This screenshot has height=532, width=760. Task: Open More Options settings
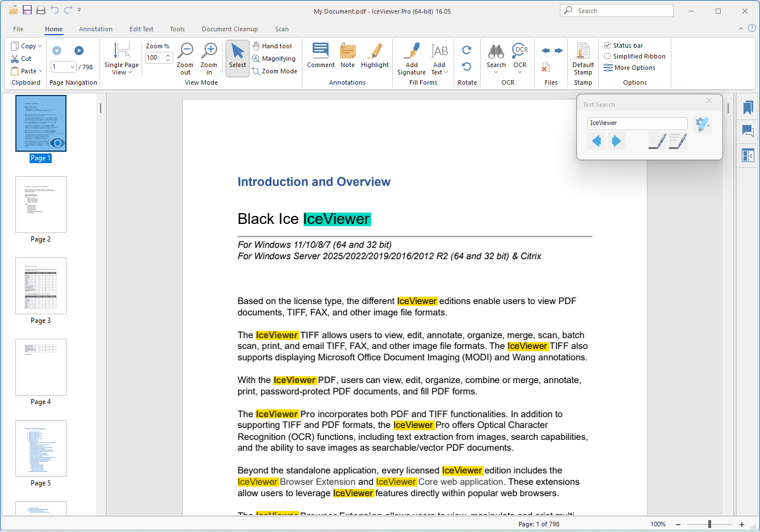tap(630, 68)
